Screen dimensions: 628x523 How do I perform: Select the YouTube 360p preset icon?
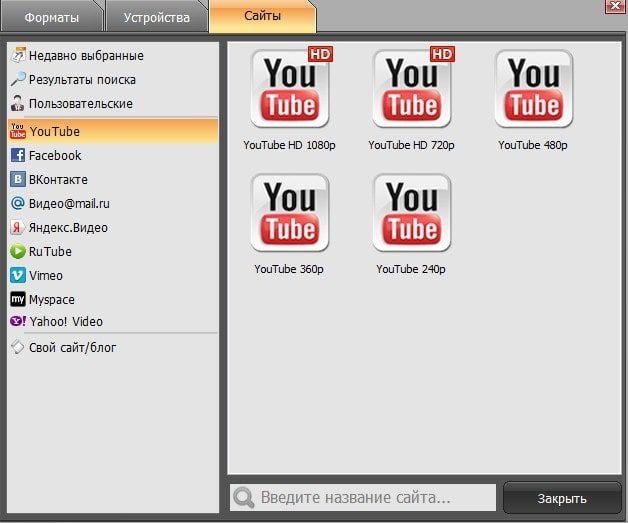click(290, 212)
